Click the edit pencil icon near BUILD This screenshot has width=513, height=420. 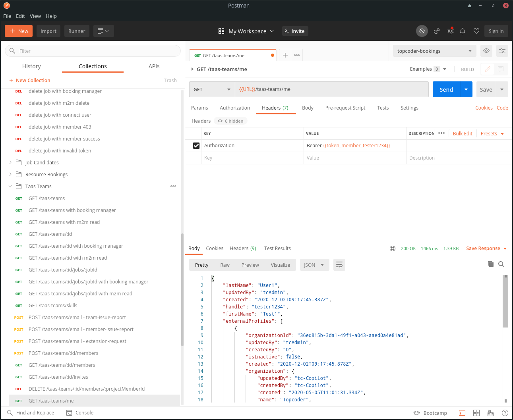coord(488,69)
